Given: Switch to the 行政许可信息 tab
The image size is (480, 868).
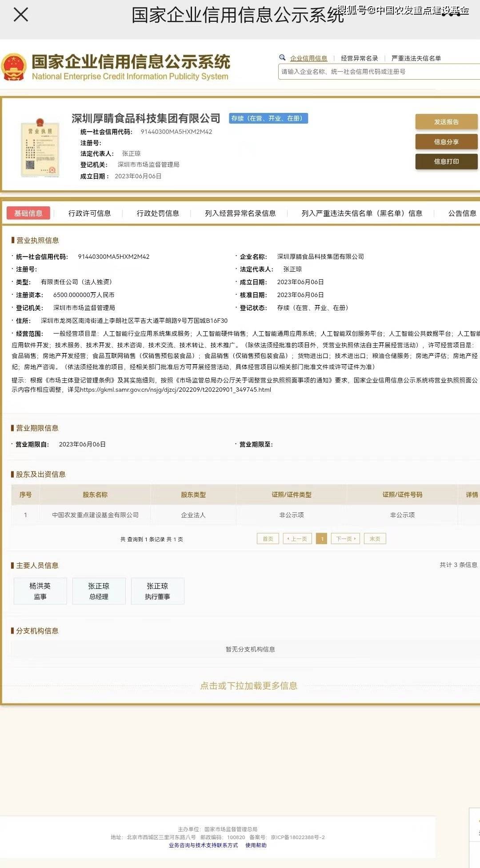Looking at the screenshot, I should point(89,213).
